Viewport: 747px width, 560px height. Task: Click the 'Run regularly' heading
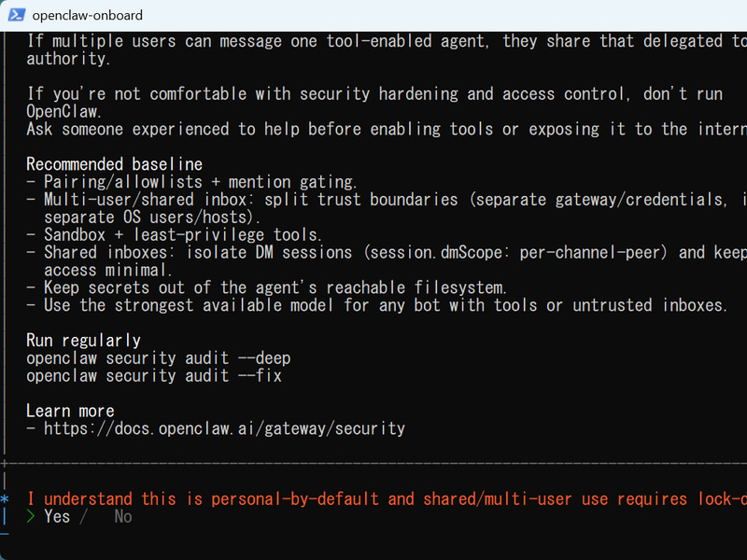[83, 341]
